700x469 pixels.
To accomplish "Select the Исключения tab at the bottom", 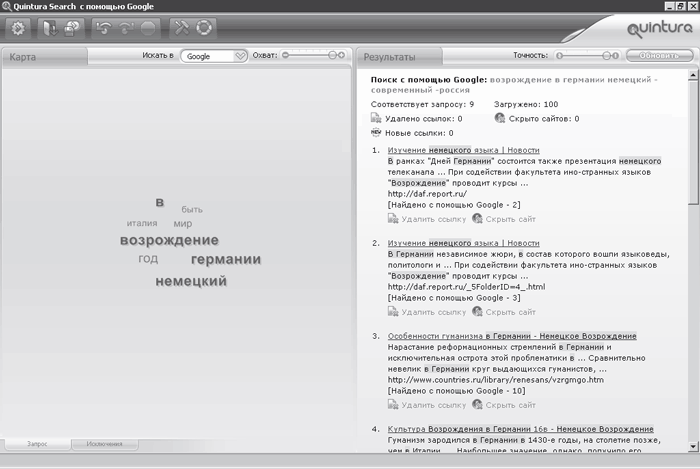I will 104,444.
